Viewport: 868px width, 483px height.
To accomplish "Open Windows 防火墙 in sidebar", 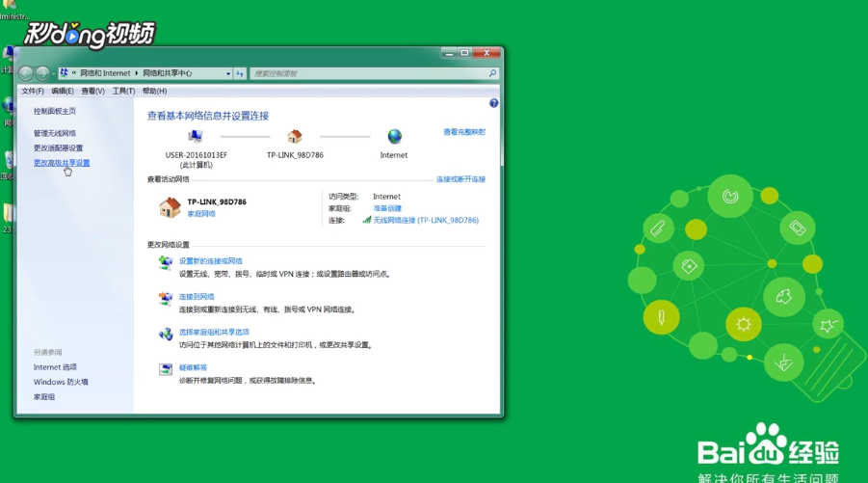I will click(61, 382).
